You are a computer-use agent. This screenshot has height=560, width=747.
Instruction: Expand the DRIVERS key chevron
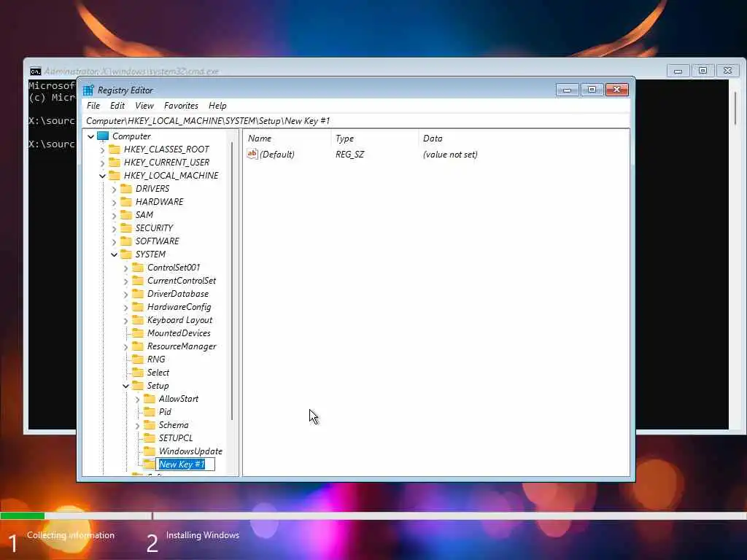click(x=114, y=190)
